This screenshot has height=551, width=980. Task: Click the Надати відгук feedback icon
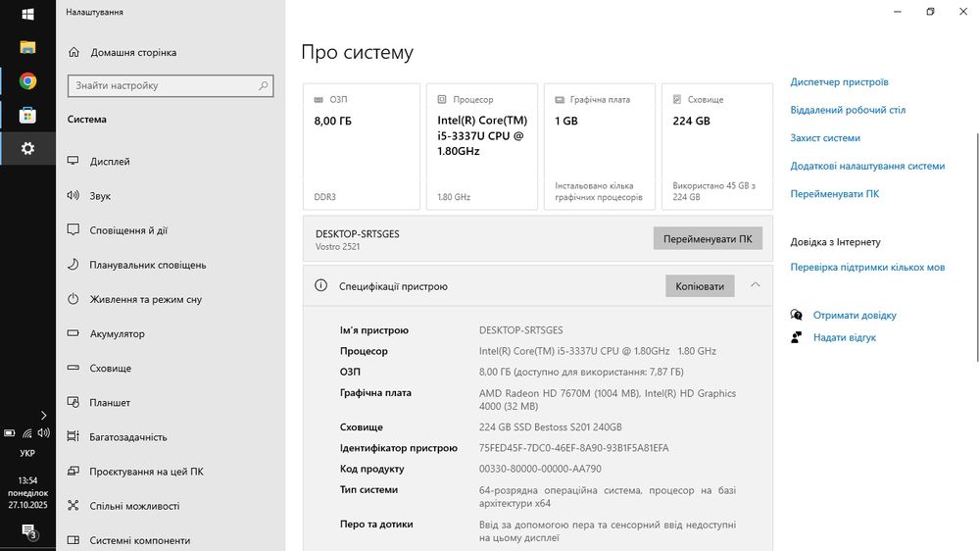[796, 337]
